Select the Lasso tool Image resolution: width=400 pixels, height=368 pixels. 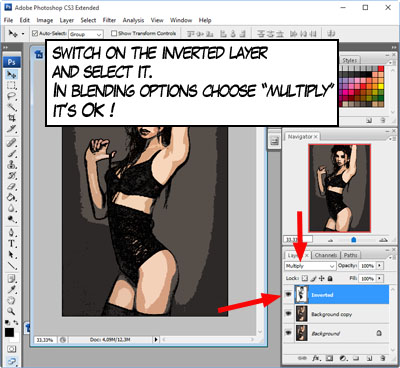pos(12,96)
